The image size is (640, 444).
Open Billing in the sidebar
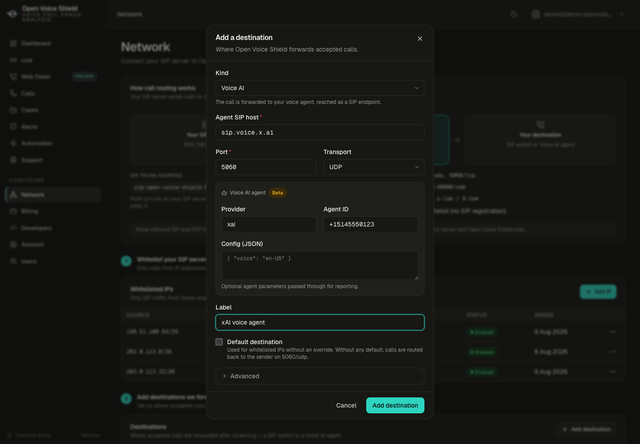pos(53,211)
